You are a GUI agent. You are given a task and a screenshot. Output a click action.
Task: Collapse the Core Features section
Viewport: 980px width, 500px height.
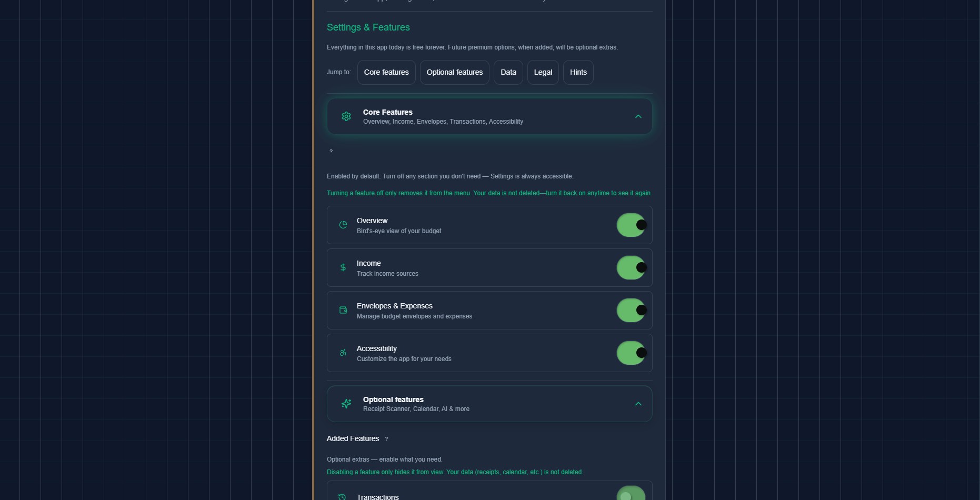pos(638,116)
